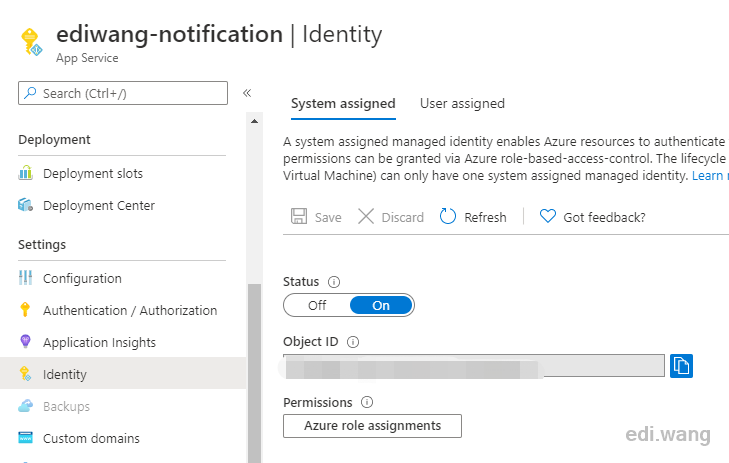
Task: Set the Status toggle to On
Action: [x=381, y=305]
